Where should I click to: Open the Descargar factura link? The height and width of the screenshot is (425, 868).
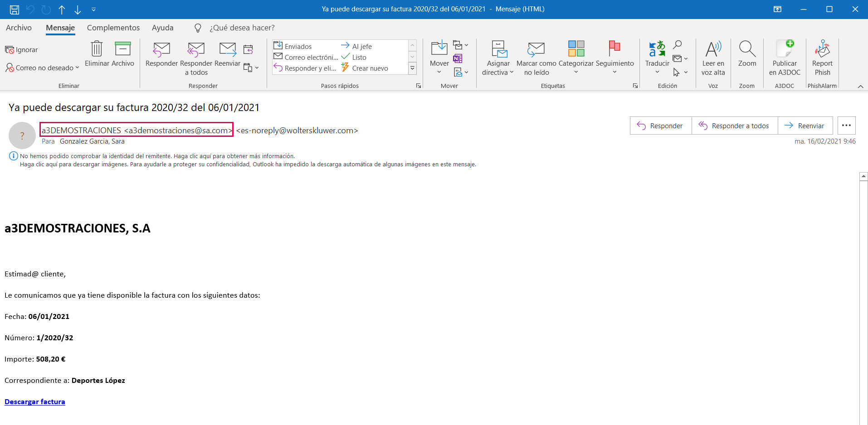coord(35,401)
